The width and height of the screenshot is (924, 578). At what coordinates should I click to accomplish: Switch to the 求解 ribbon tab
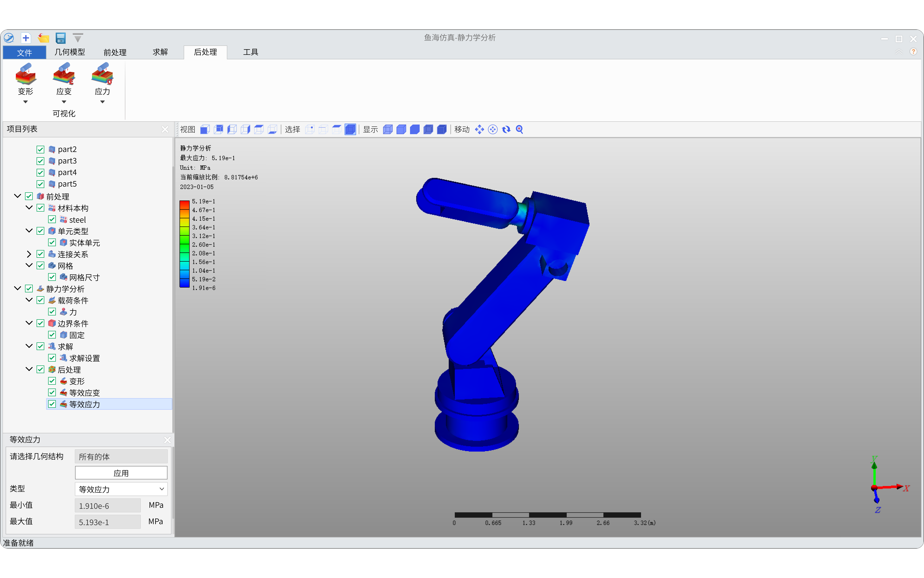[160, 52]
